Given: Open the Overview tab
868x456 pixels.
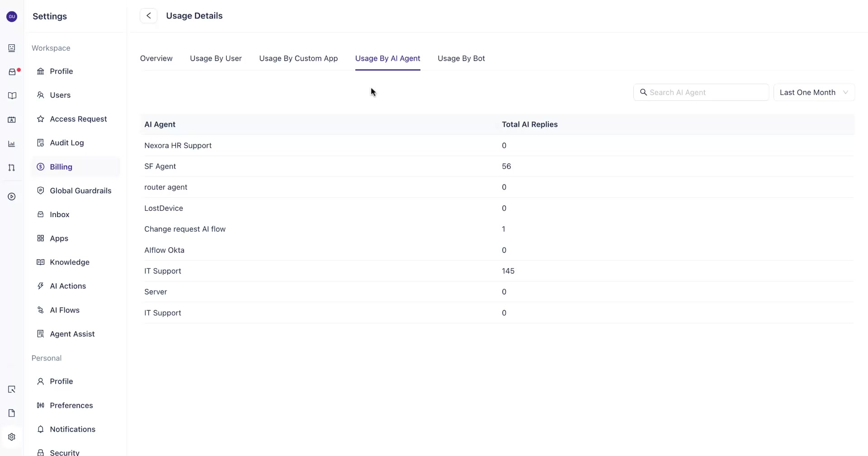Looking at the screenshot, I should [156, 58].
